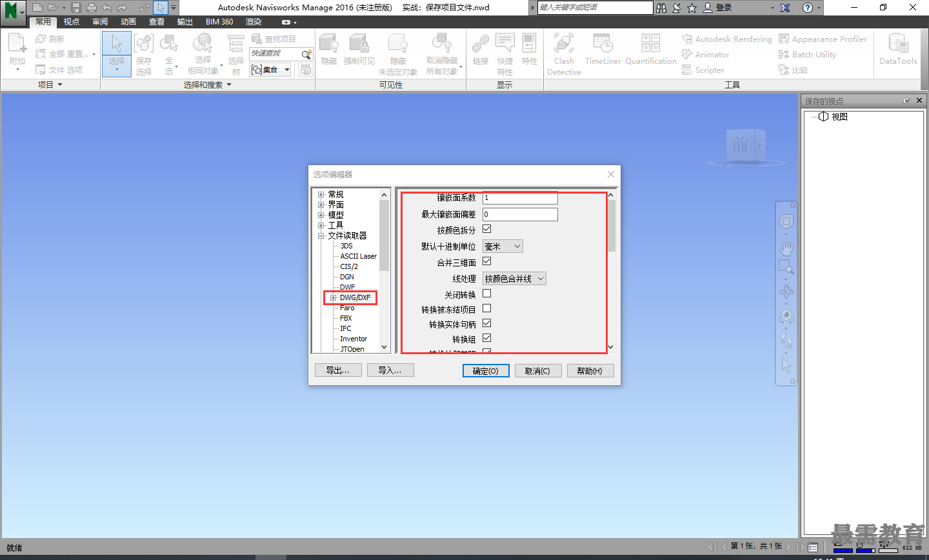The image size is (929, 560).
Task: Activate the Select (选择) cursor tool
Action: point(117,54)
